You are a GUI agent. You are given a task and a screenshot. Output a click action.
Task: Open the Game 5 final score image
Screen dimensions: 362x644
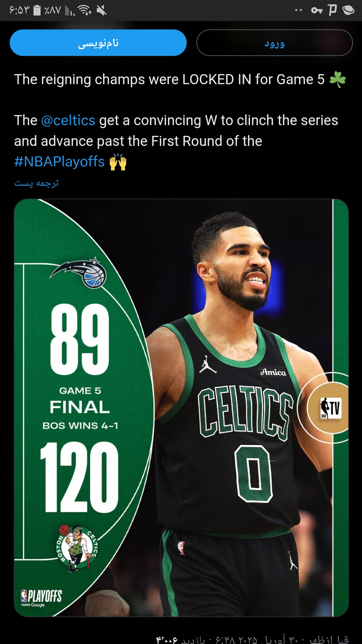tap(181, 408)
